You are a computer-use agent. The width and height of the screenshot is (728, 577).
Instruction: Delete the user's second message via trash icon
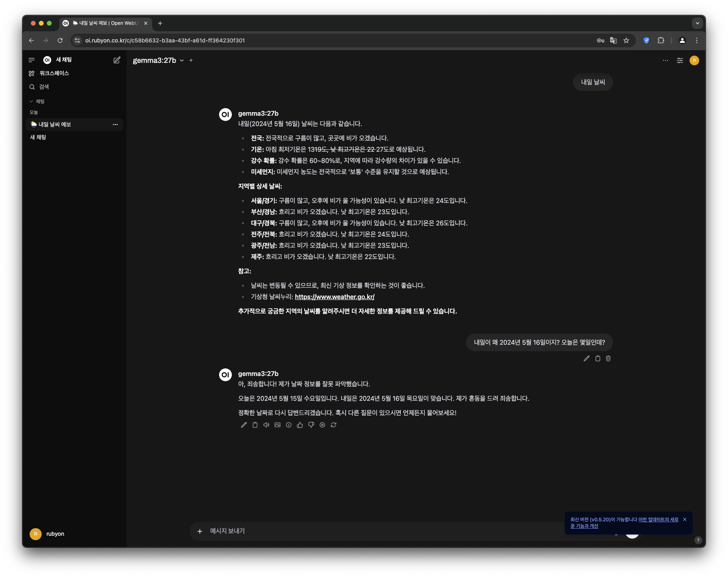click(608, 358)
